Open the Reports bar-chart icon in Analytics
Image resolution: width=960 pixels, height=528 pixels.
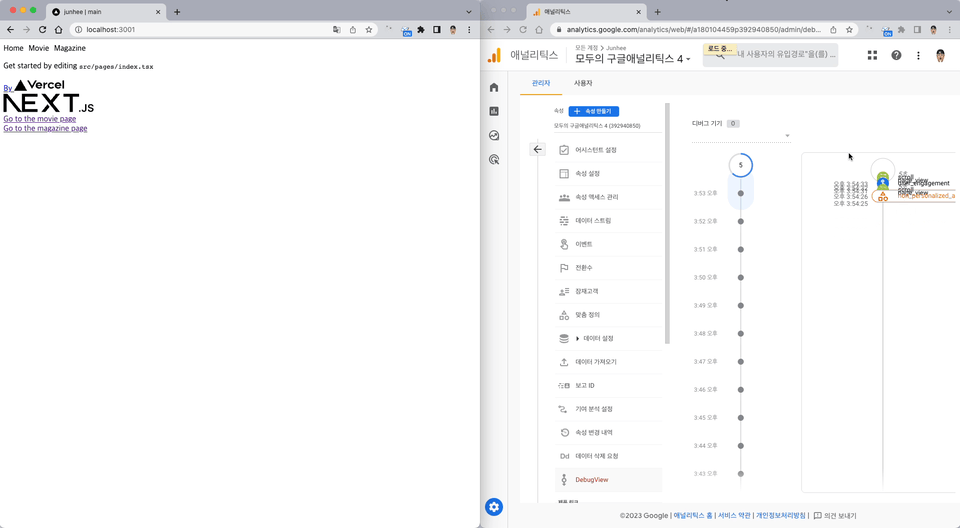[x=494, y=111]
